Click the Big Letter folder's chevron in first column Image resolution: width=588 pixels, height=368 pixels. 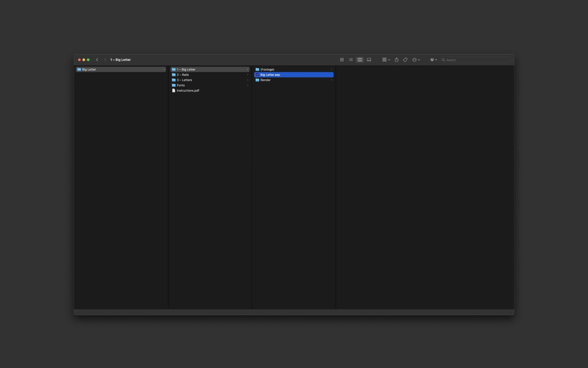click(164, 70)
